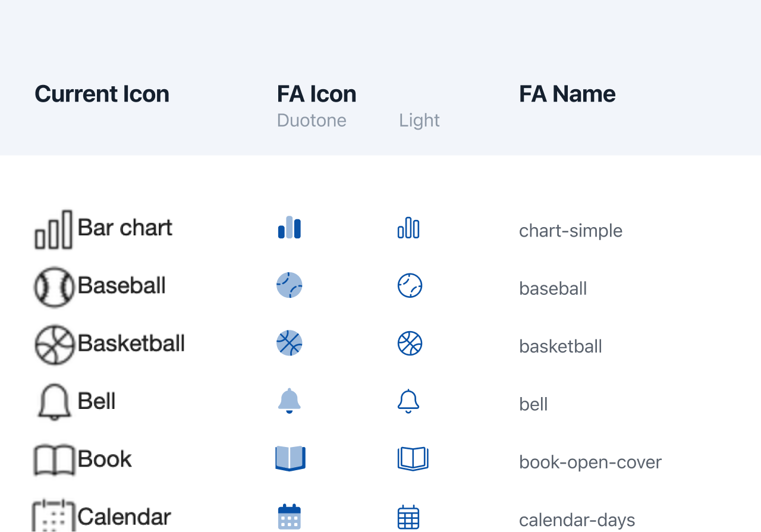The image size is (761, 532).
Task: Select the light outline baseball icon
Action: (410, 285)
